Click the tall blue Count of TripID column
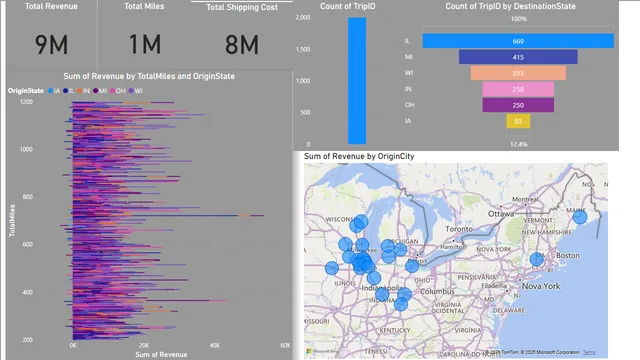This screenshot has height=360, width=640. tap(357, 81)
